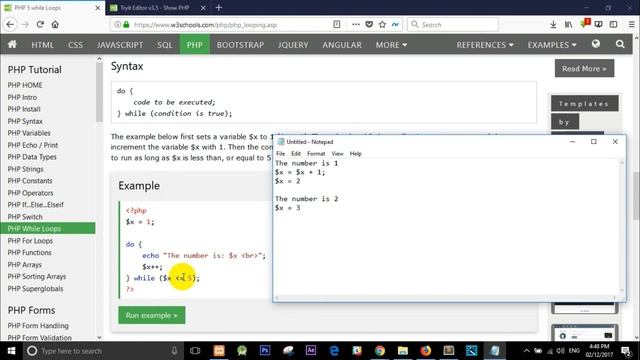
Task: Open the Action Center notification icon
Action: 626,351
